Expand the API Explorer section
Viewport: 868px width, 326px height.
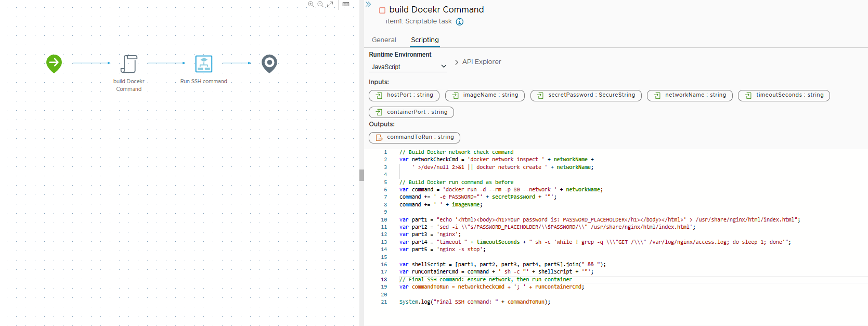click(478, 62)
